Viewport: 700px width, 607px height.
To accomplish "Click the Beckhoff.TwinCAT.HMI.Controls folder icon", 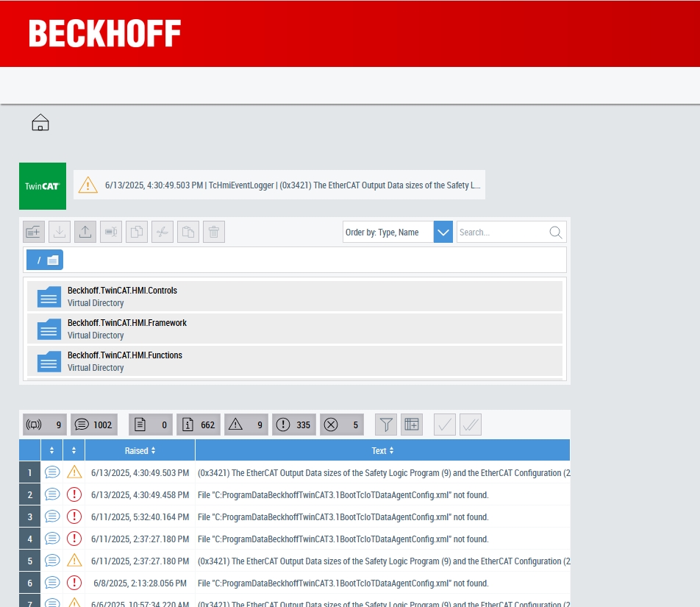I will coord(49,297).
